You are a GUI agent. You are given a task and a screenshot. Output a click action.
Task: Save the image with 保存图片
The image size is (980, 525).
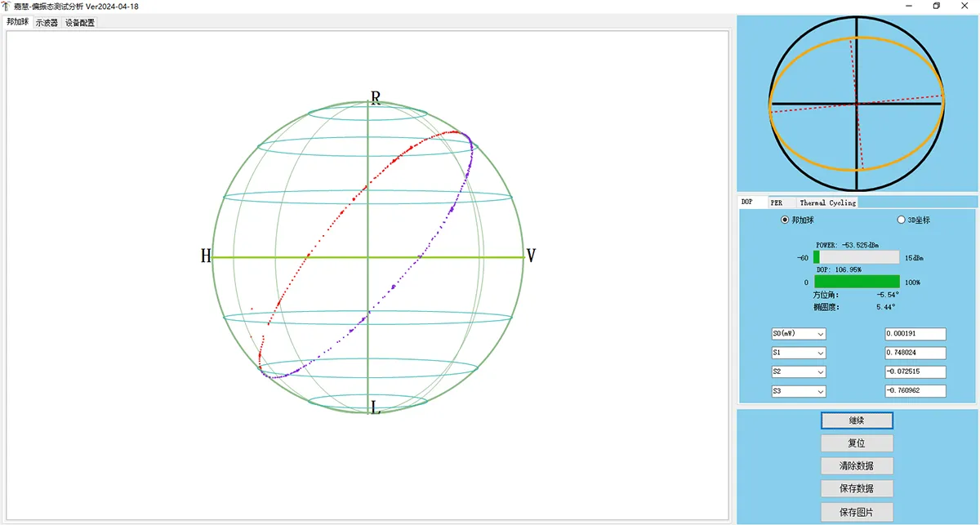point(857,512)
